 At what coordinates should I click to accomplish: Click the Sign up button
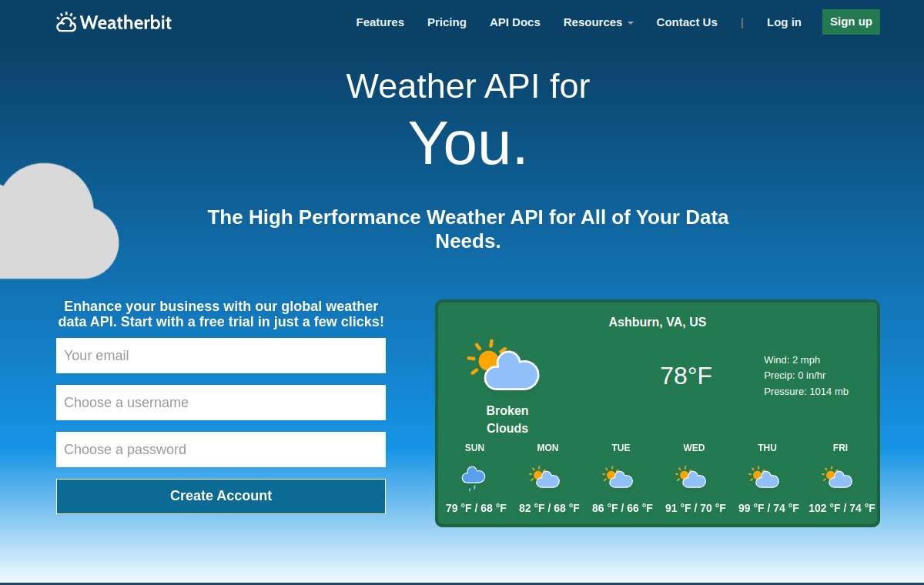[851, 22]
